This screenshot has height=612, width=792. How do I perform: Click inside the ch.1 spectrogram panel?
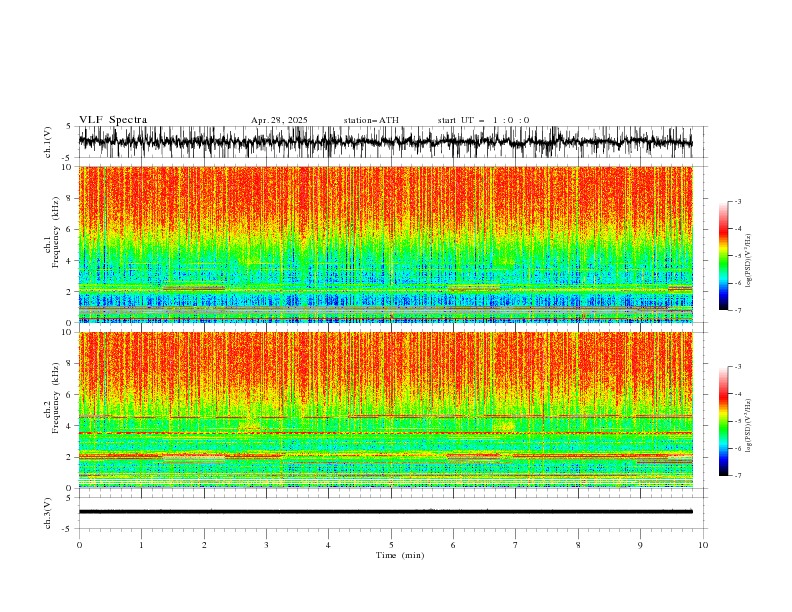385,244
